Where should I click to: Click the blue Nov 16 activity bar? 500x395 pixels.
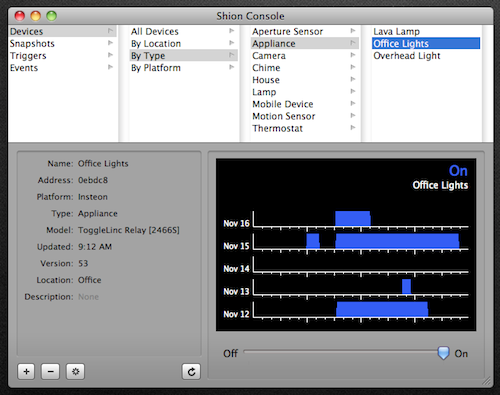353,219
